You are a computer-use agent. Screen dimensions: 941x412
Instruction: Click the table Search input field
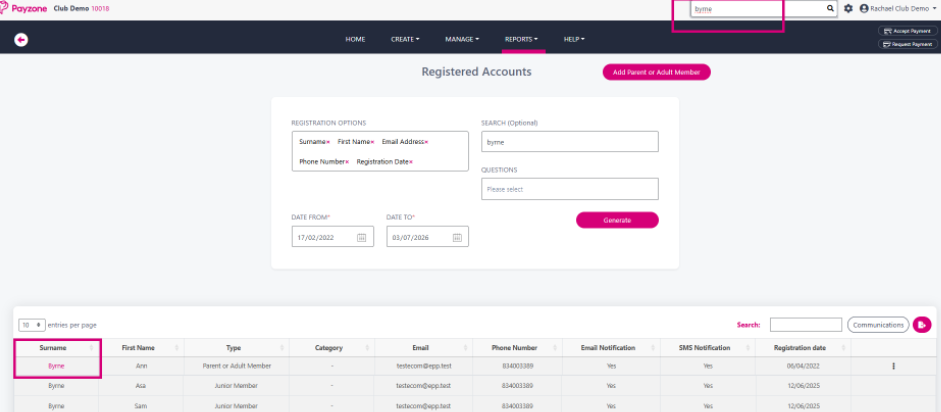tap(805, 324)
